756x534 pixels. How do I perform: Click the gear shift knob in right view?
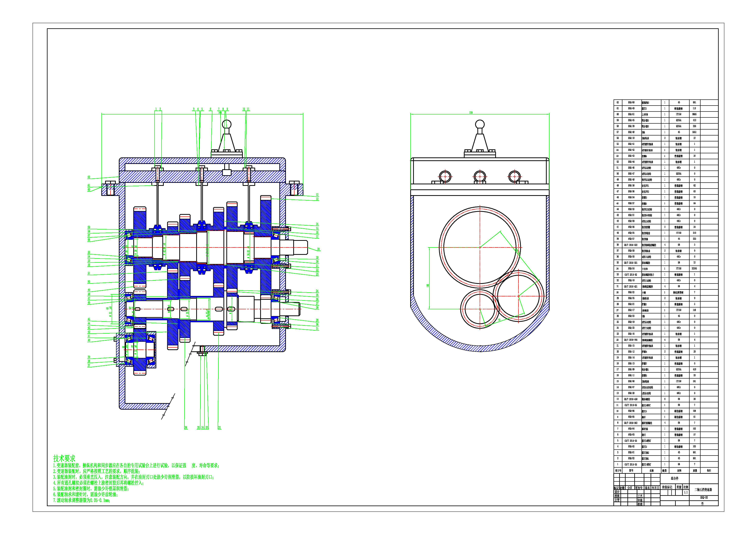click(x=480, y=124)
